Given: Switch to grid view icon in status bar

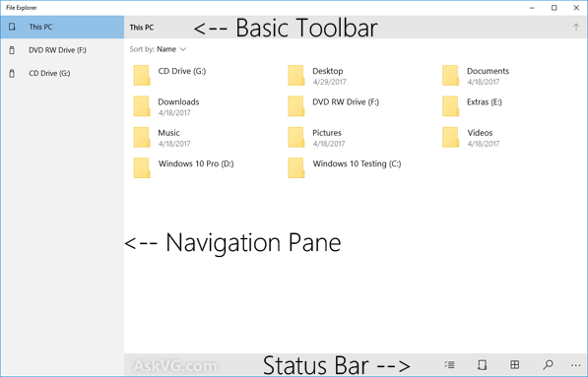Looking at the screenshot, I should point(515,364).
